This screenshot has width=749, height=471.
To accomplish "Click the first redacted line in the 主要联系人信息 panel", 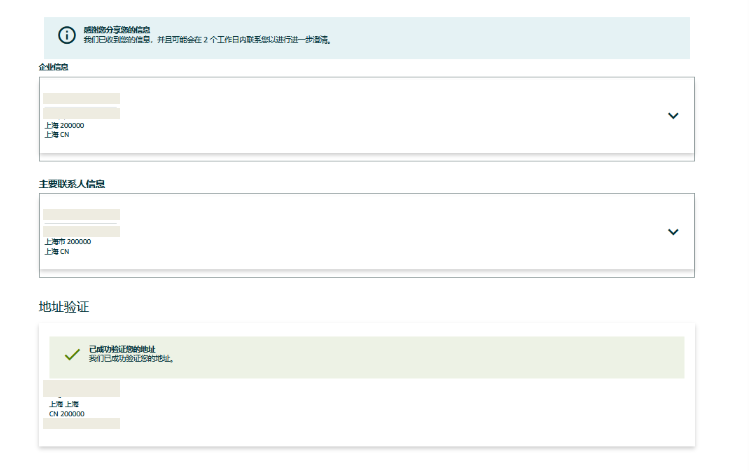I will coord(81,215).
